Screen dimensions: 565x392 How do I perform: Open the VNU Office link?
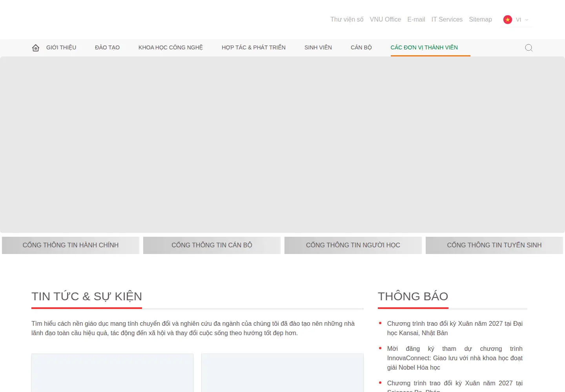coord(385,20)
